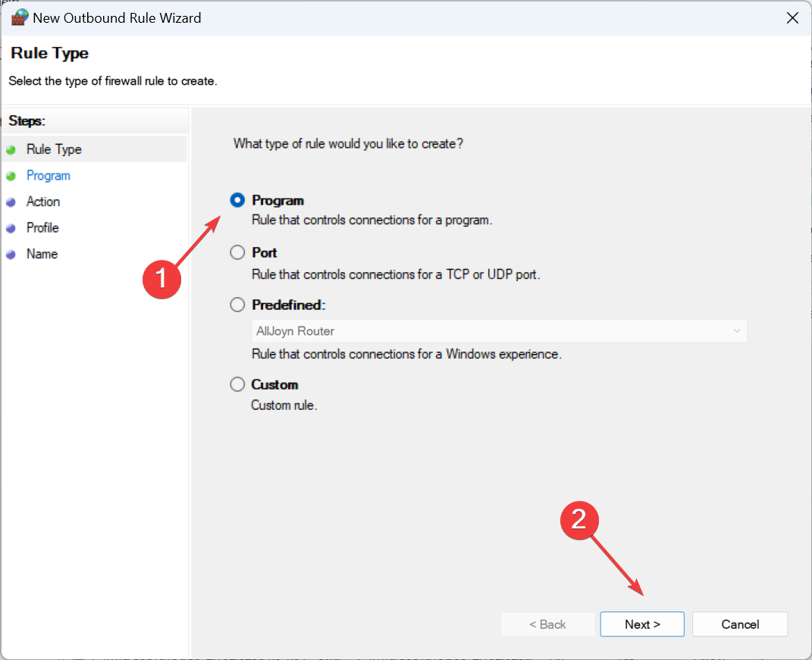
Task: Select the Predefined radio button
Action: [x=238, y=305]
